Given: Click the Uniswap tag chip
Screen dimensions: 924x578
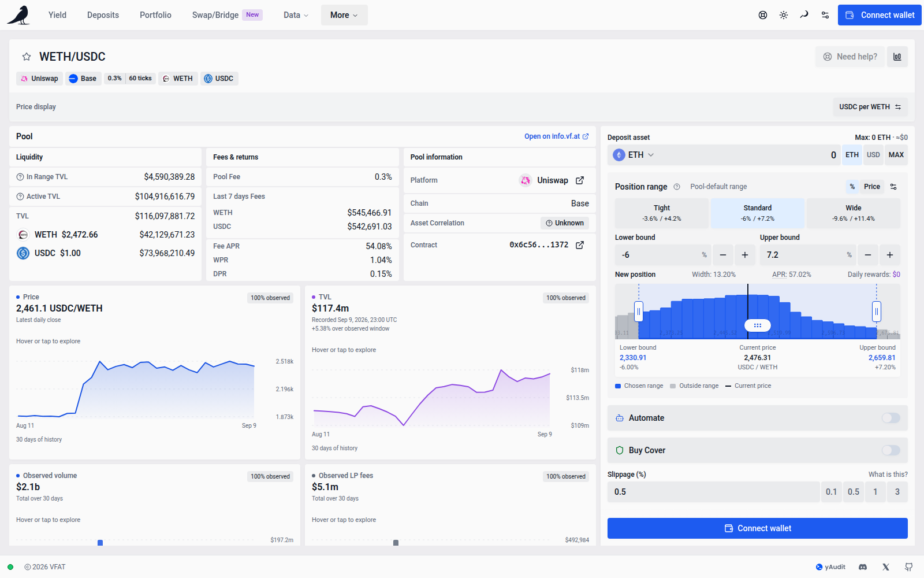Looking at the screenshot, I should click(x=39, y=79).
